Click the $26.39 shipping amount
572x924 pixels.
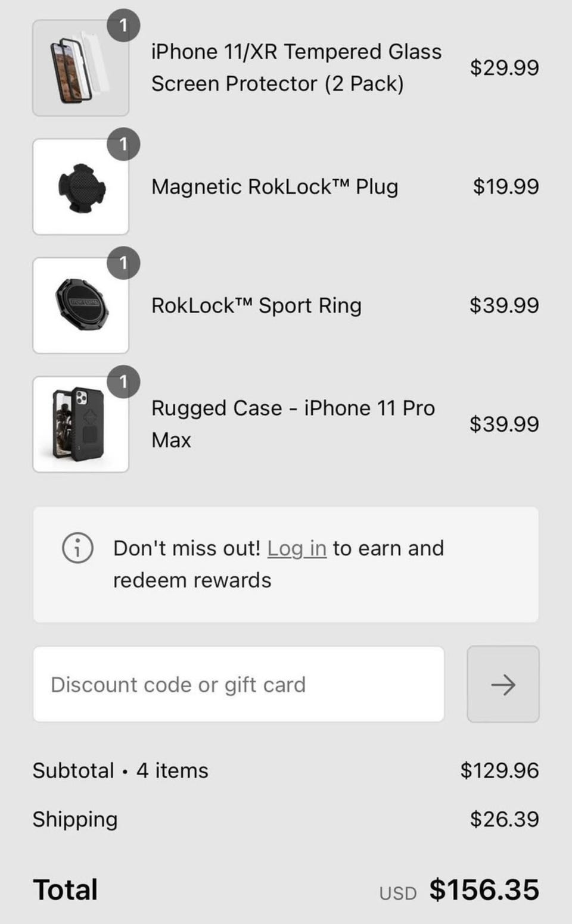pos(504,819)
